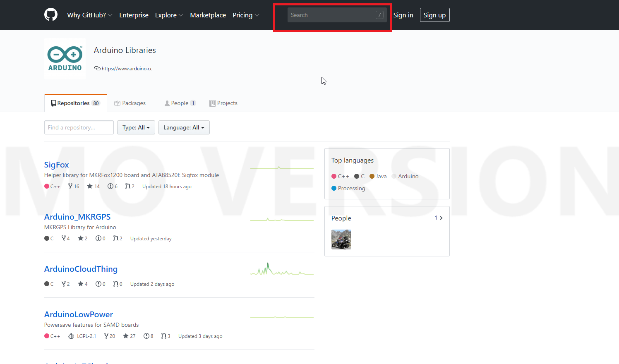619x364 pixels.
Task: Click 'Updated 3 days ago' text
Action: (x=200, y=336)
